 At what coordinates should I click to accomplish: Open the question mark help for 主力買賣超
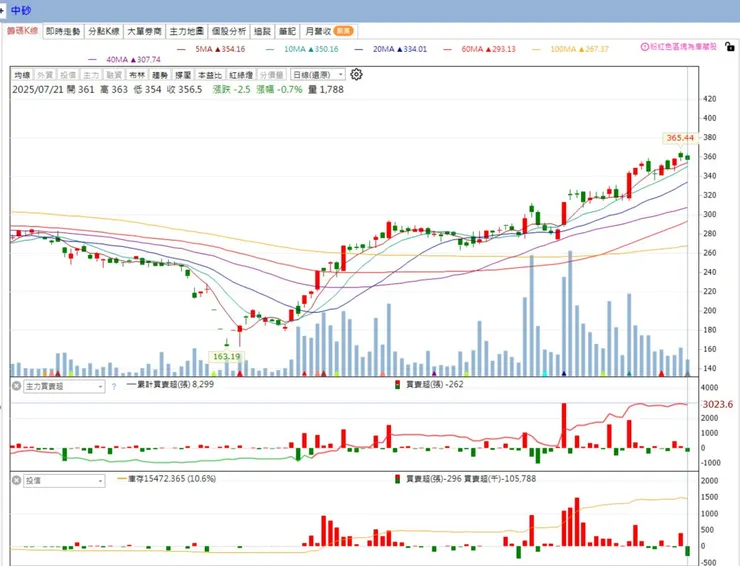tap(114, 387)
